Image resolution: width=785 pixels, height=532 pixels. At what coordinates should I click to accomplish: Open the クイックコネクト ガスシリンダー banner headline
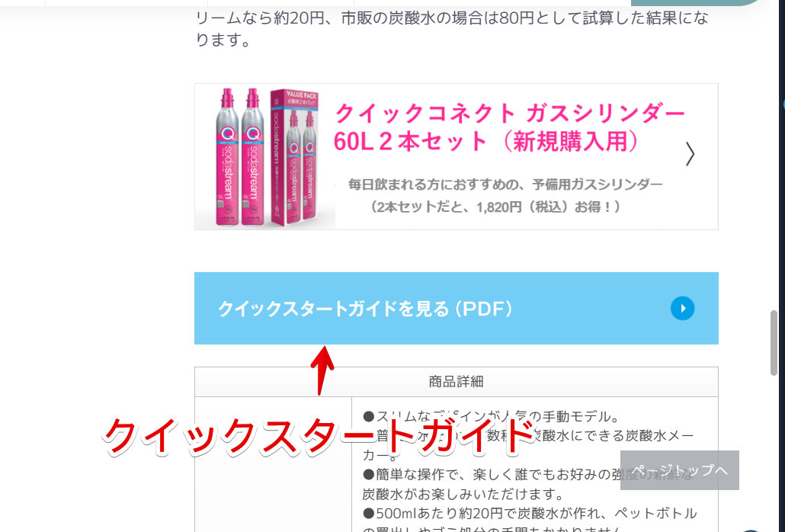click(x=509, y=114)
